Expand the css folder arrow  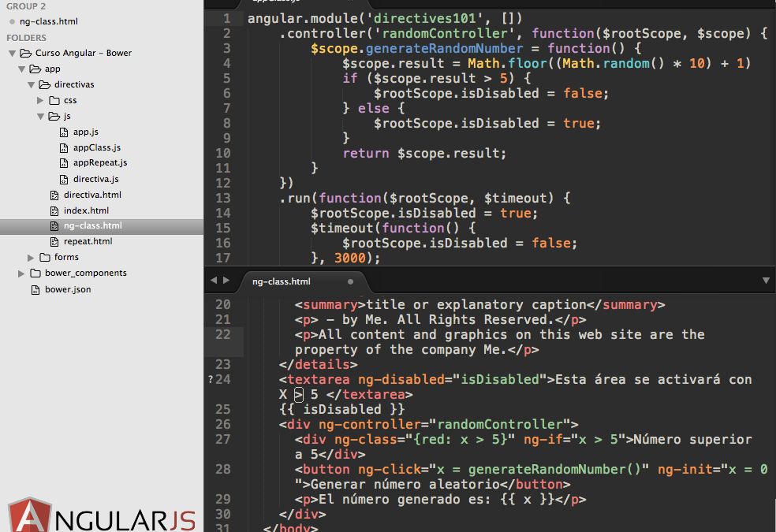(40, 100)
